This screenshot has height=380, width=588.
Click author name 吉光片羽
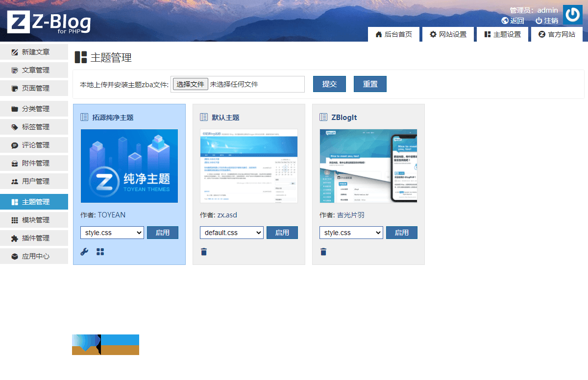click(x=351, y=215)
